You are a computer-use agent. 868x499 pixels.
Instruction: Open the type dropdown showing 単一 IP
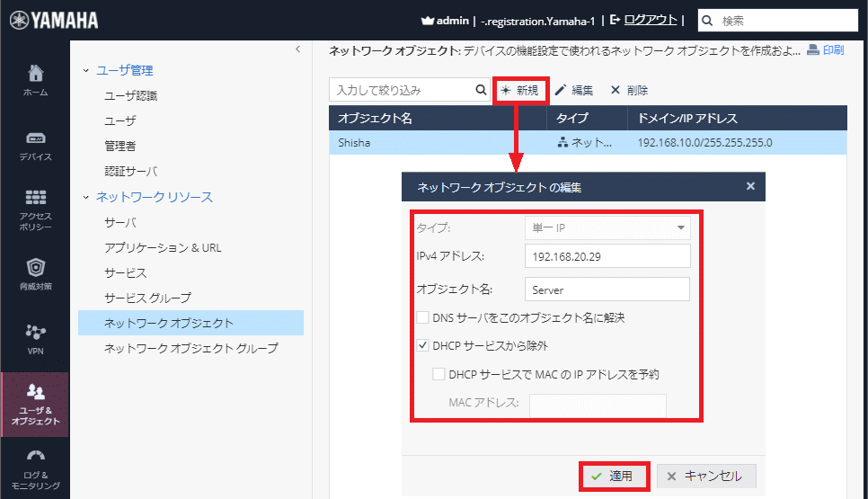[607, 228]
